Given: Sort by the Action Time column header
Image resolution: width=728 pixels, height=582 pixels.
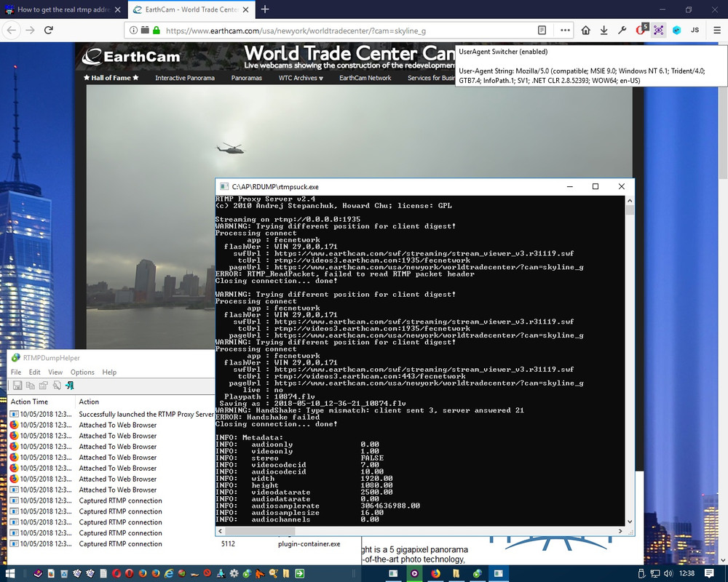Looking at the screenshot, I should 41,402.
